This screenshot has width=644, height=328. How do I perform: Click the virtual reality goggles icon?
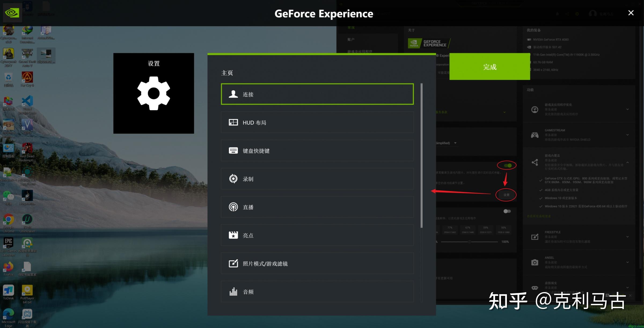tap(535, 288)
